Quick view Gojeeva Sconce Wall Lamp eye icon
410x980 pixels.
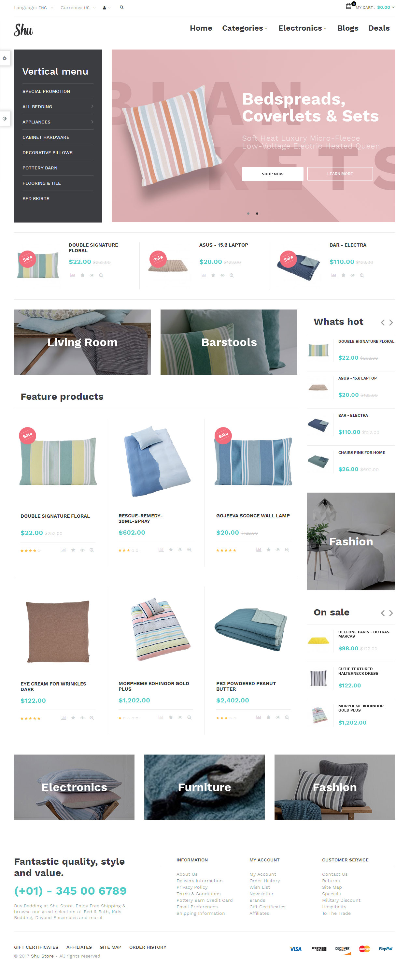(278, 549)
